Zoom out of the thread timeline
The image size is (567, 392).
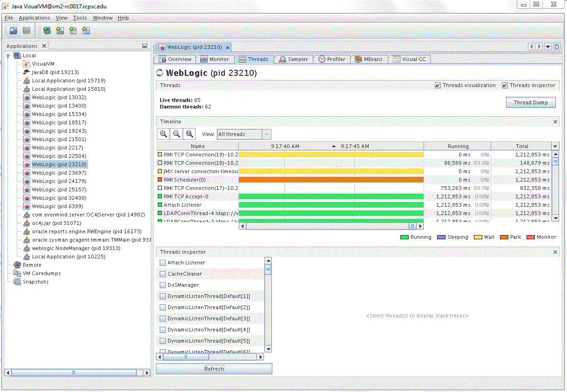coord(176,134)
